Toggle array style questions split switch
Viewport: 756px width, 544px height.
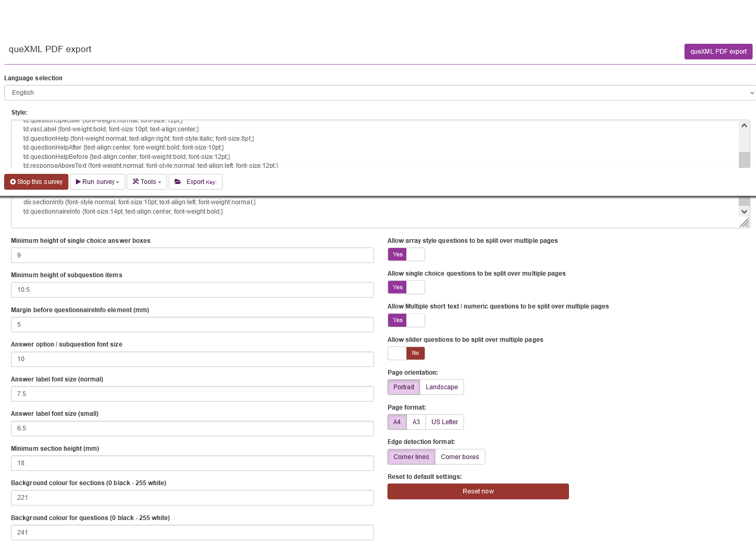406,254
